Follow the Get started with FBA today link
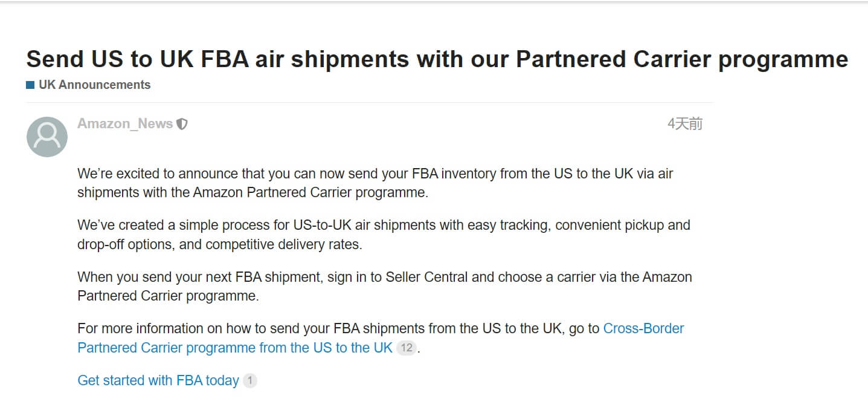This screenshot has height=410, width=868. pyautogui.click(x=158, y=380)
